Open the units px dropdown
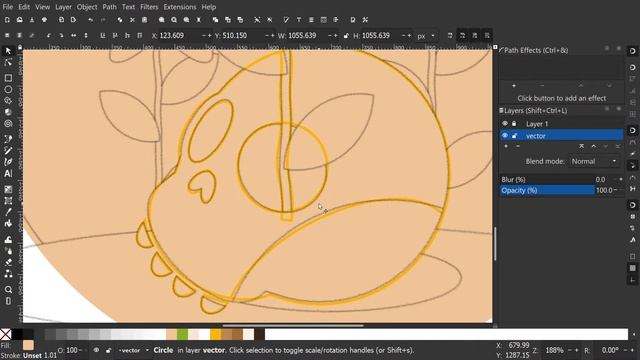640x360 pixels. (x=426, y=36)
